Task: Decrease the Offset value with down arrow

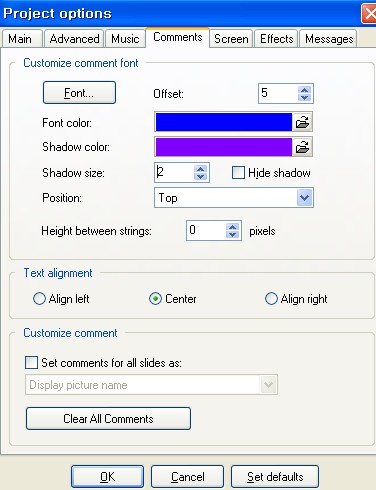Action: [304, 97]
